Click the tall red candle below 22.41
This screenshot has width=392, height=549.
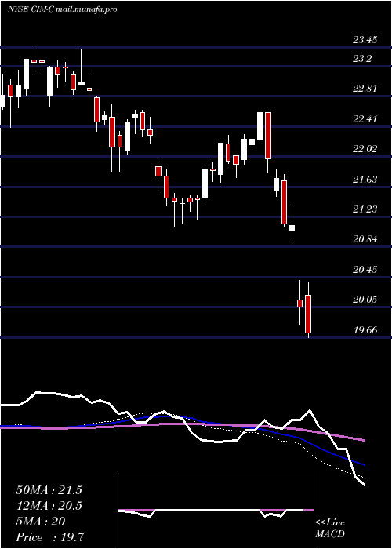coord(268,136)
